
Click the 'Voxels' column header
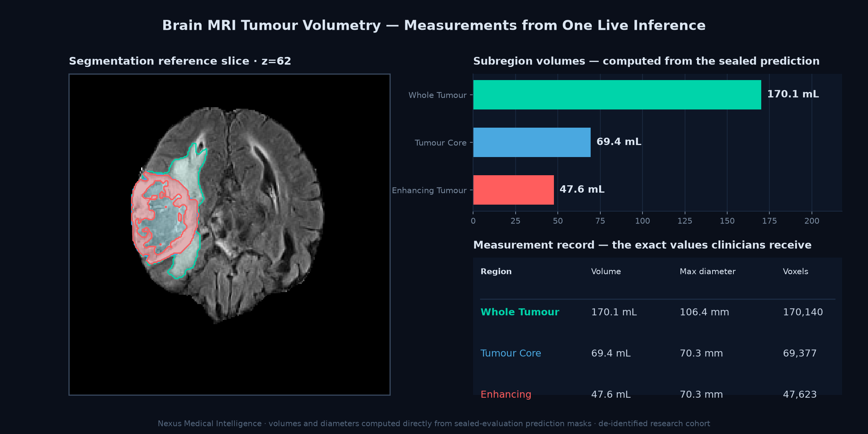pos(795,272)
